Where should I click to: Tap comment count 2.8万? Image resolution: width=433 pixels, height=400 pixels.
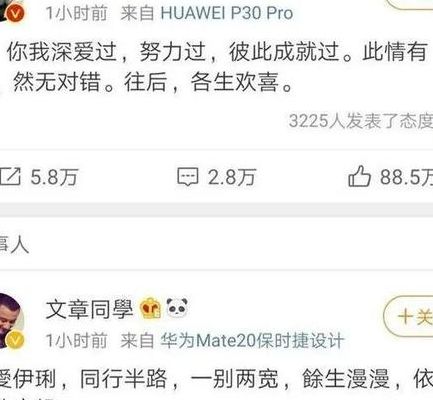point(232,177)
